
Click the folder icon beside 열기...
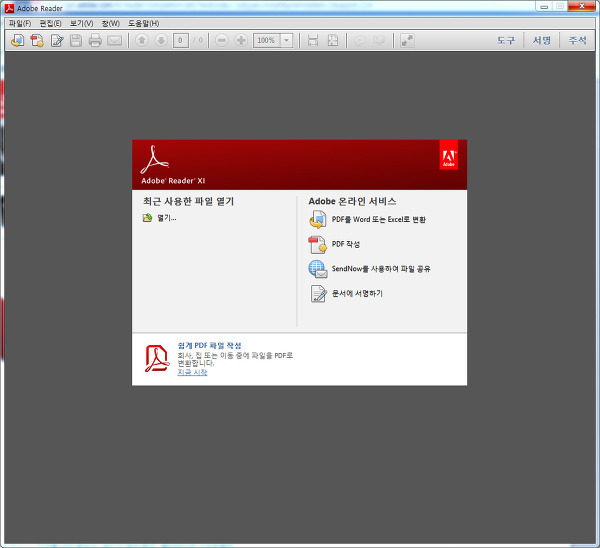[148, 218]
